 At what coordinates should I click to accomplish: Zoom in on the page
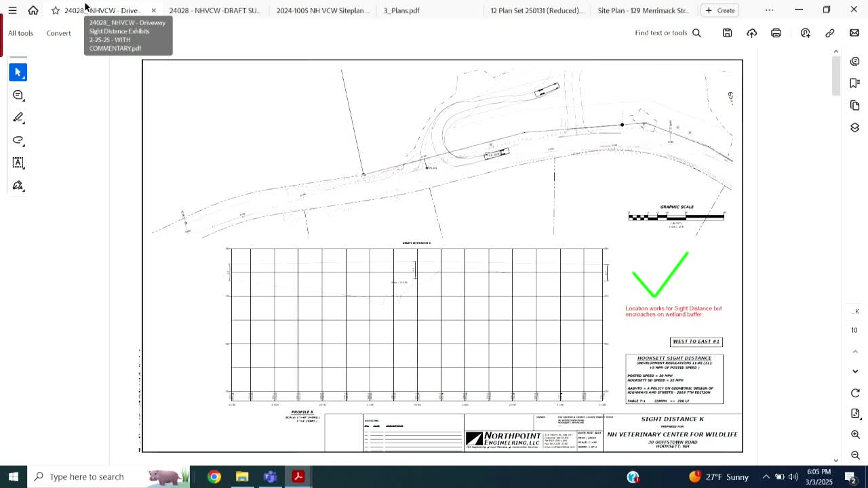[x=854, y=434]
